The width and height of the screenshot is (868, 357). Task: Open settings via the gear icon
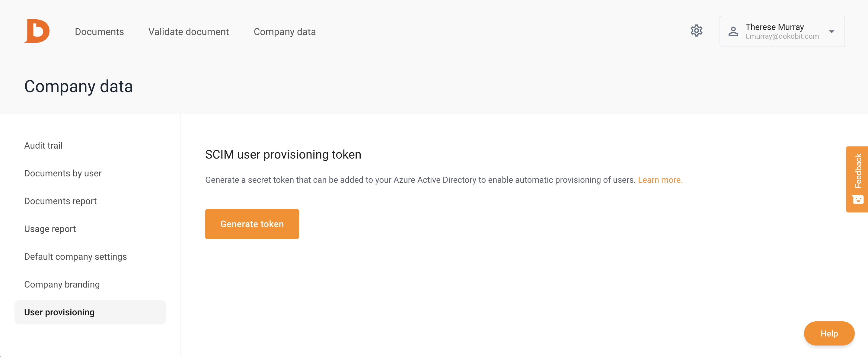[696, 31]
